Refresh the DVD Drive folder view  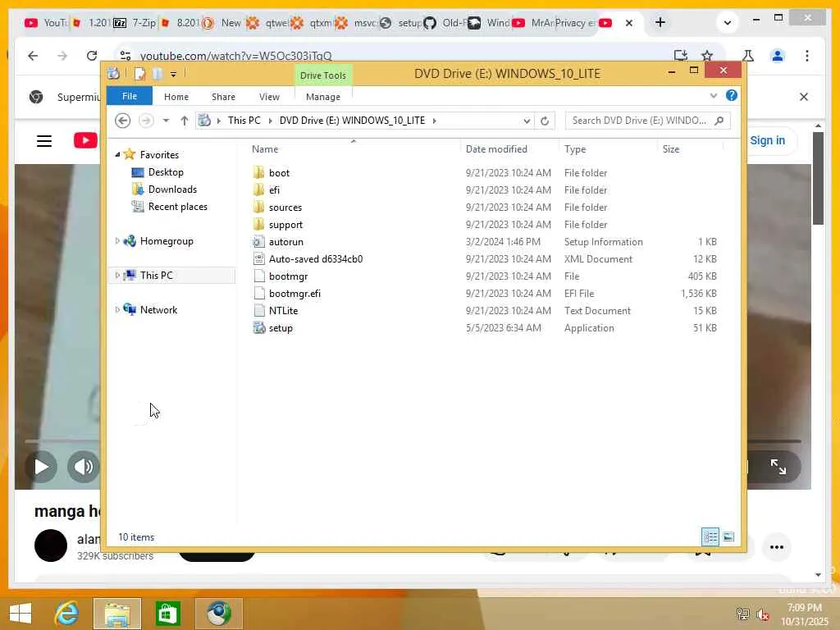[545, 121]
